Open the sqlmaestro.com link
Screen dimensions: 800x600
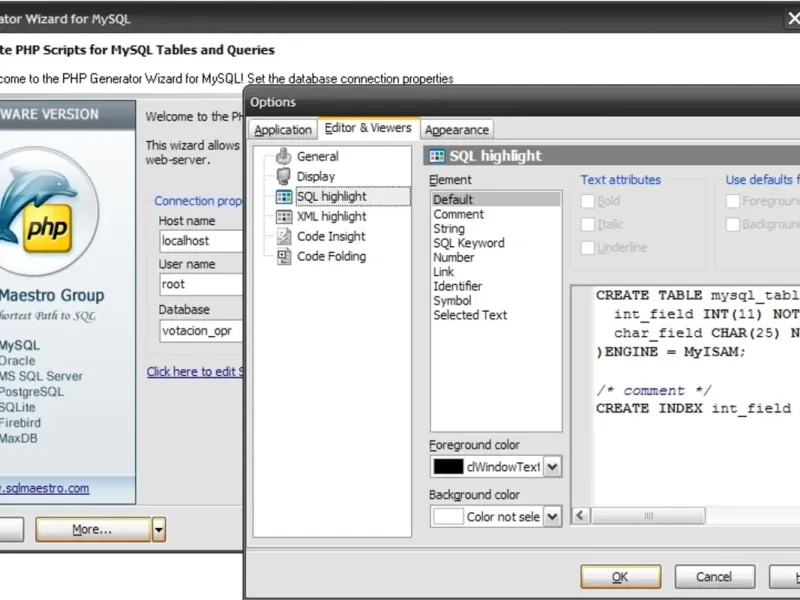coord(44,488)
